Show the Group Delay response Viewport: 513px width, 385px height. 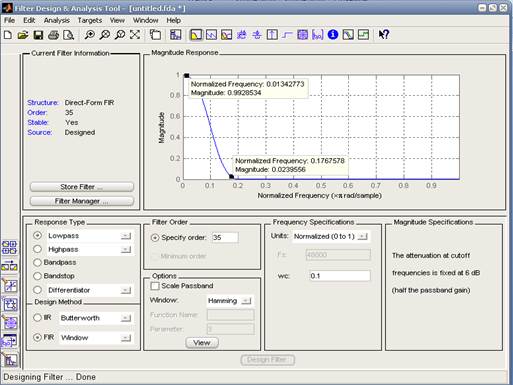pyautogui.click(x=242, y=35)
